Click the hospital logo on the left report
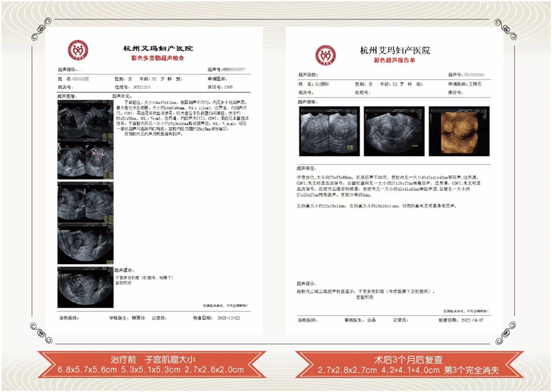This screenshot has width=552, height=392. [x=77, y=52]
